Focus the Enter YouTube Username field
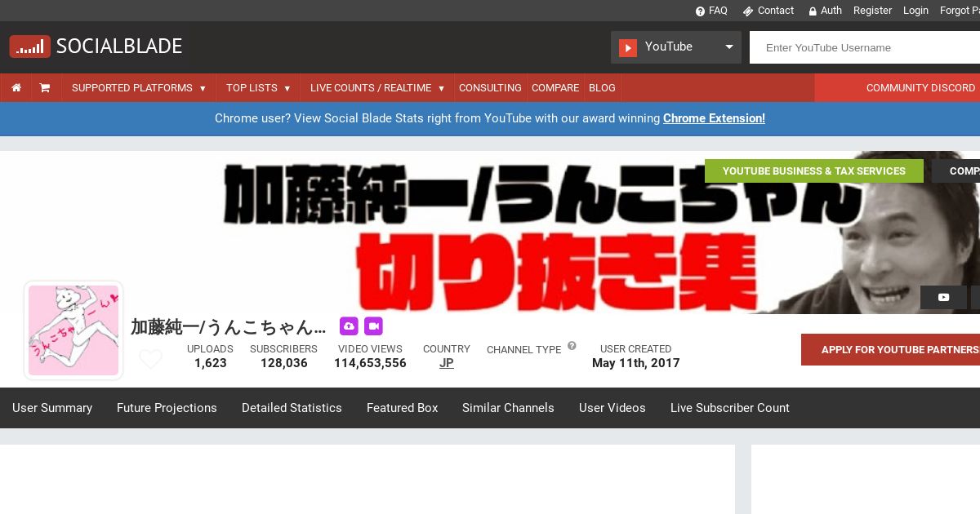Viewport: 980px width, 514px height. point(865,47)
